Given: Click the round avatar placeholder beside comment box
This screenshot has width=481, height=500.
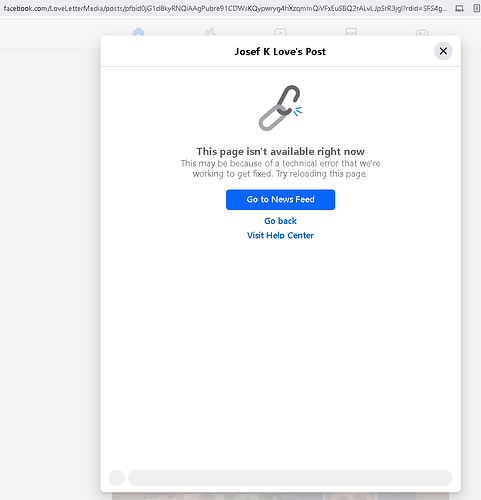Looking at the screenshot, I should (x=117, y=478).
